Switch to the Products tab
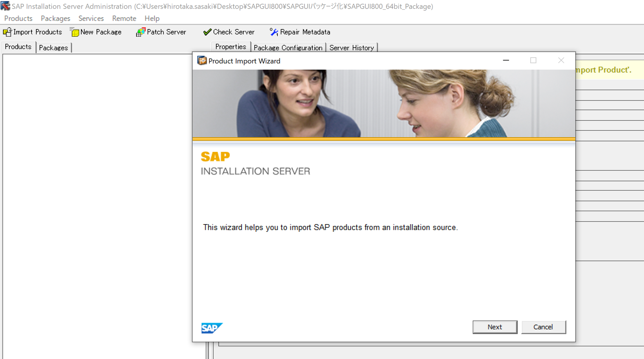 click(x=18, y=47)
